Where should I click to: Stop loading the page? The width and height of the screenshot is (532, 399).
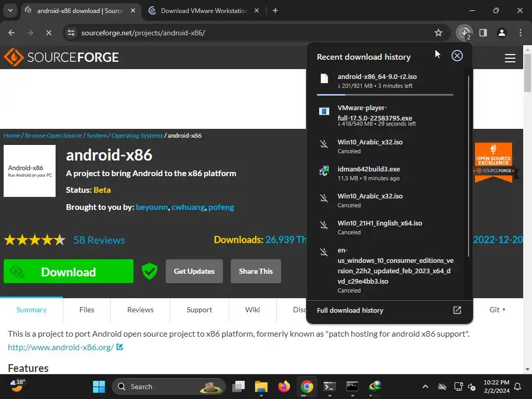click(x=48, y=33)
